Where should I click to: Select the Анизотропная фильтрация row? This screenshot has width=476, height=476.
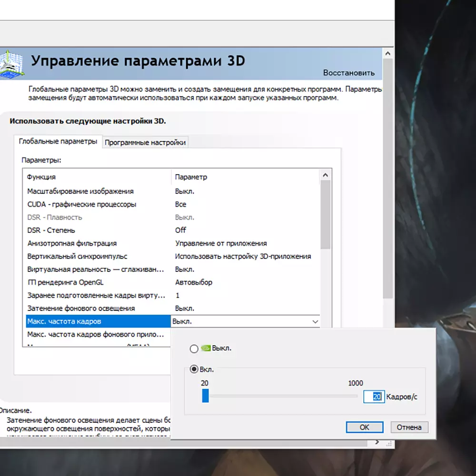(173, 243)
